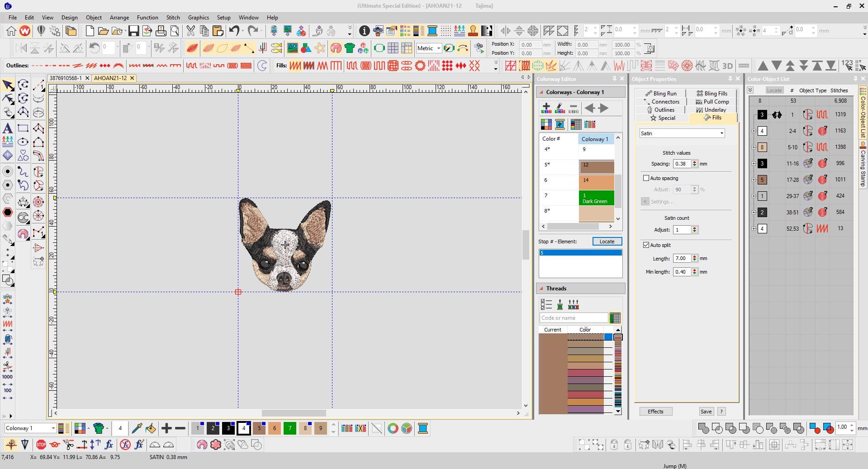Open the Stitch menu
This screenshot has width=868, height=469.
(173, 18)
